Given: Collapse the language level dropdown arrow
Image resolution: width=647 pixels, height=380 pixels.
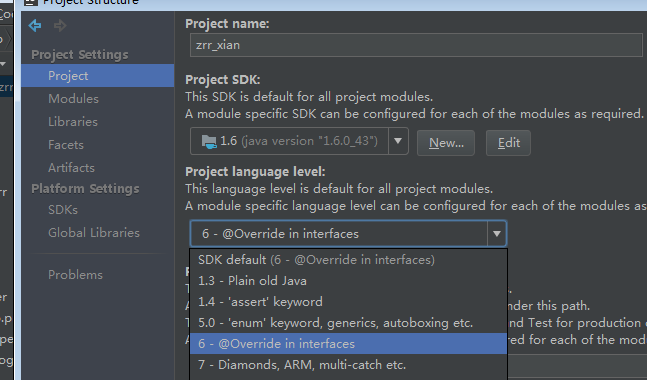Looking at the screenshot, I should pyautogui.click(x=497, y=234).
